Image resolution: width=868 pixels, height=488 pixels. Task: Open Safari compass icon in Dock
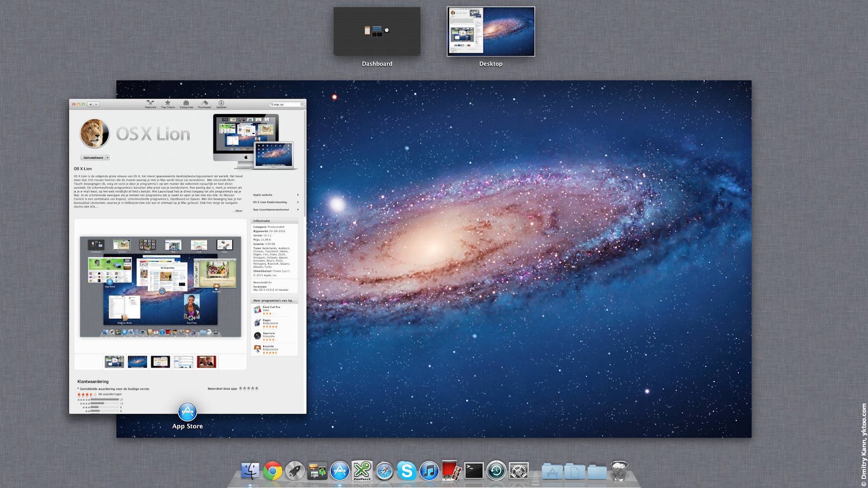(x=385, y=471)
